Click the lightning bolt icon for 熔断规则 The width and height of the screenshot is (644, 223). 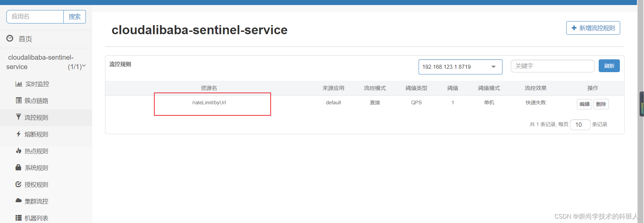click(x=19, y=134)
